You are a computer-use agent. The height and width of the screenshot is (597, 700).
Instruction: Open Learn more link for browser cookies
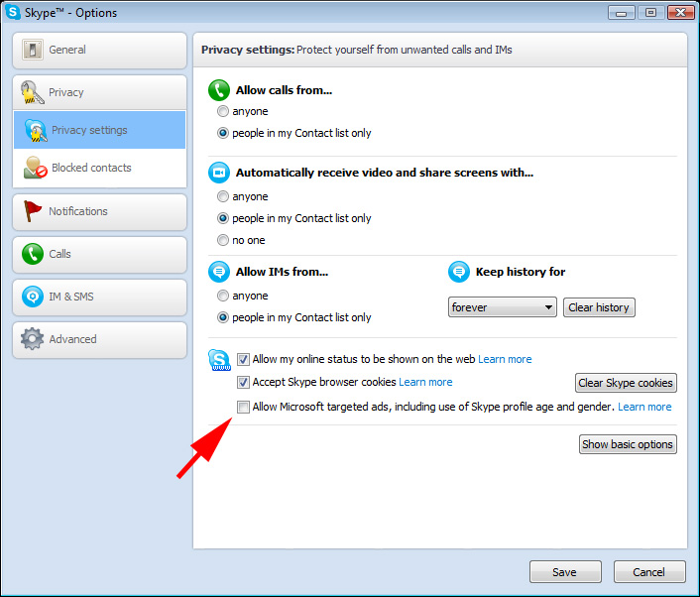[x=425, y=382]
